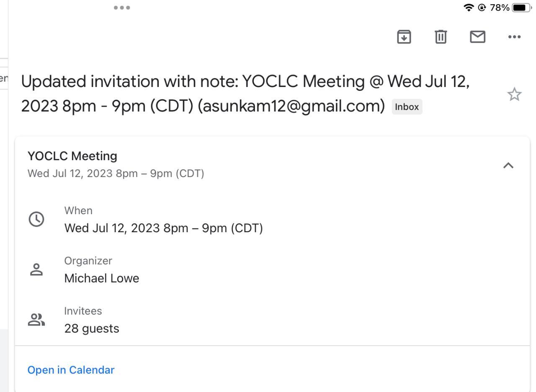Tap the battery indicator in status bar

(521, 8)
